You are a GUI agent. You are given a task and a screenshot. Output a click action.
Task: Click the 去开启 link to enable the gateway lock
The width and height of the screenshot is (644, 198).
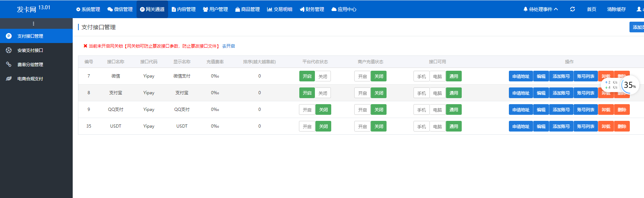pos(228,46)
